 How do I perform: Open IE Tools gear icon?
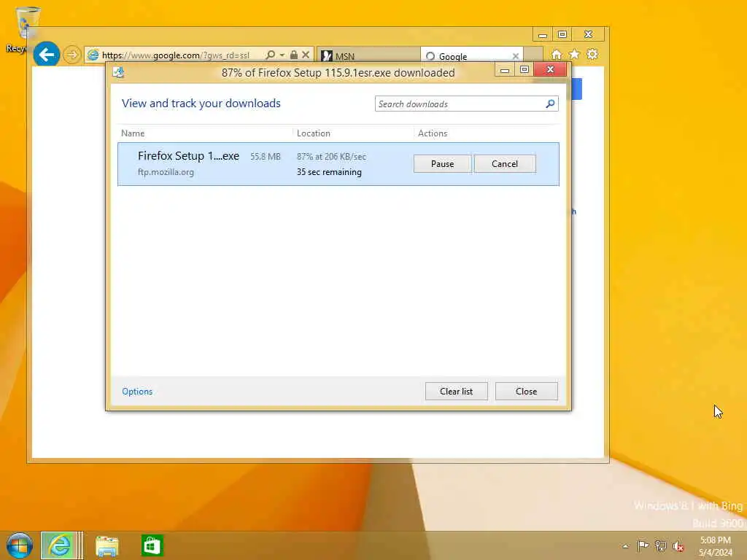tap(592, 54)
